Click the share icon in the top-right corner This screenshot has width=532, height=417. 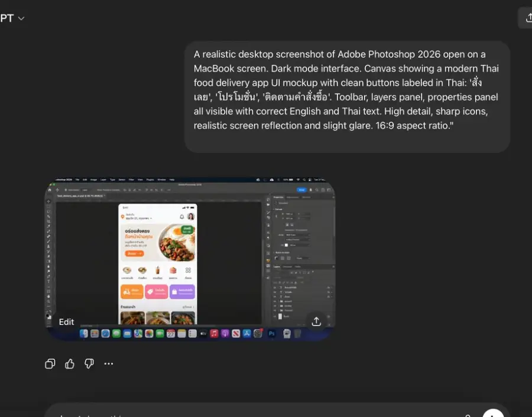[x=527, y=18]
